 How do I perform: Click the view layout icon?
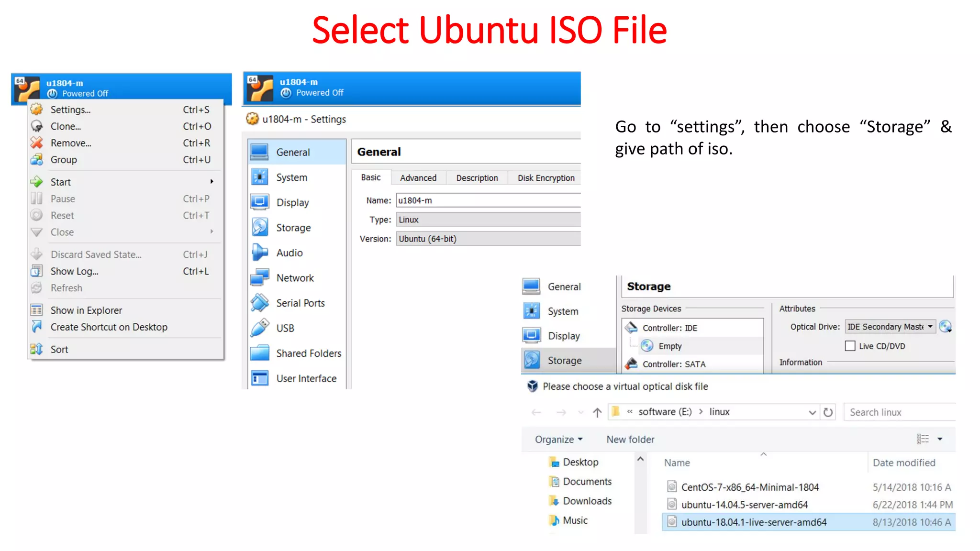coord(923,439)
